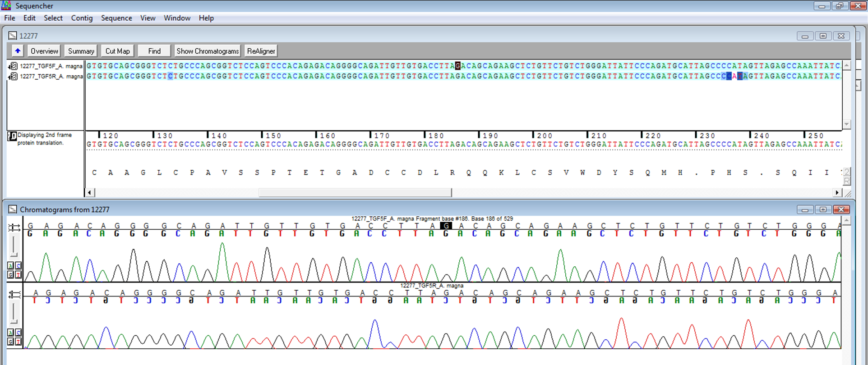Click the protein translation display icon
Screen dimensions: 868x365
[12, 136]
